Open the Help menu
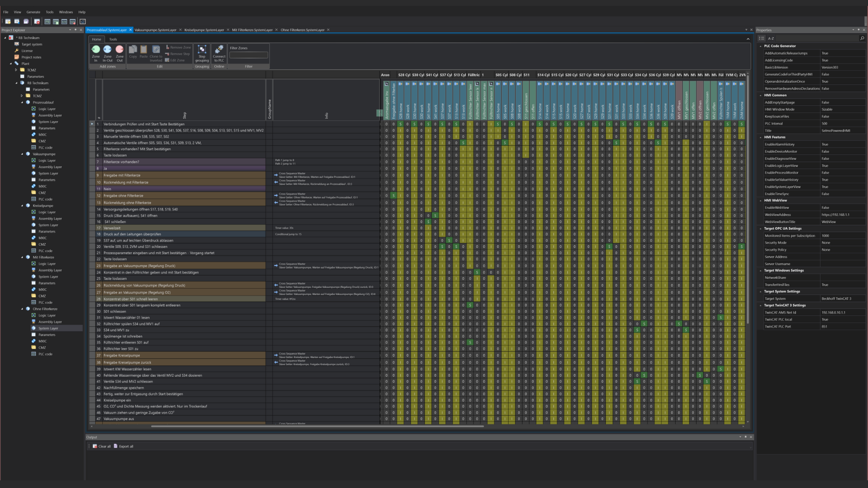The image size is (868, 488). tap(82, 12)
